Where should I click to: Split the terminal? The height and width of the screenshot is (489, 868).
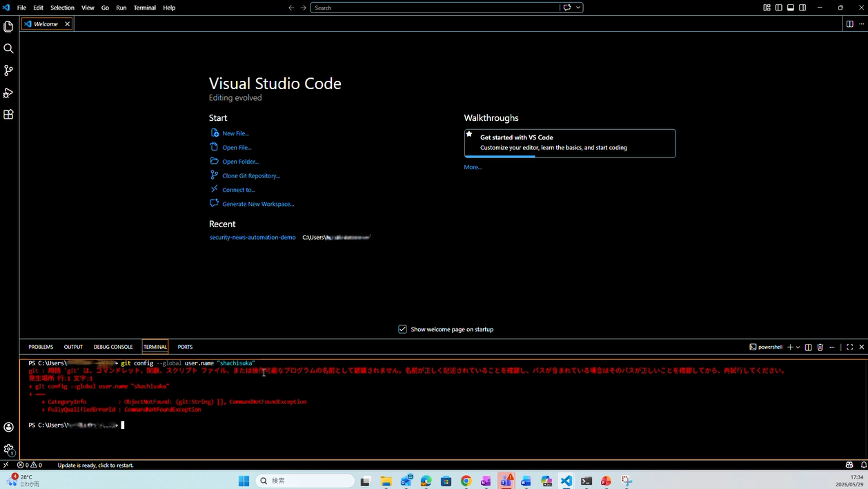click(809, 347)
